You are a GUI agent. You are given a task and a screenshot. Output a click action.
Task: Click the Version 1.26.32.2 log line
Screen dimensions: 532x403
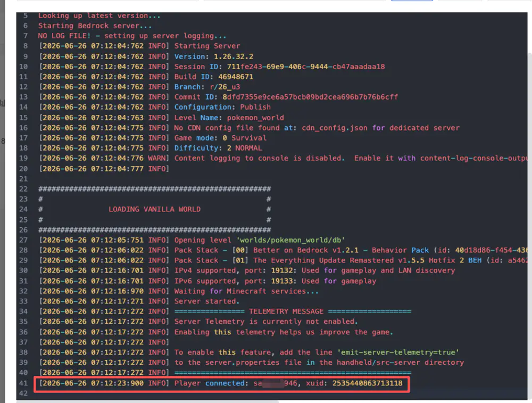tap(146, 56)
